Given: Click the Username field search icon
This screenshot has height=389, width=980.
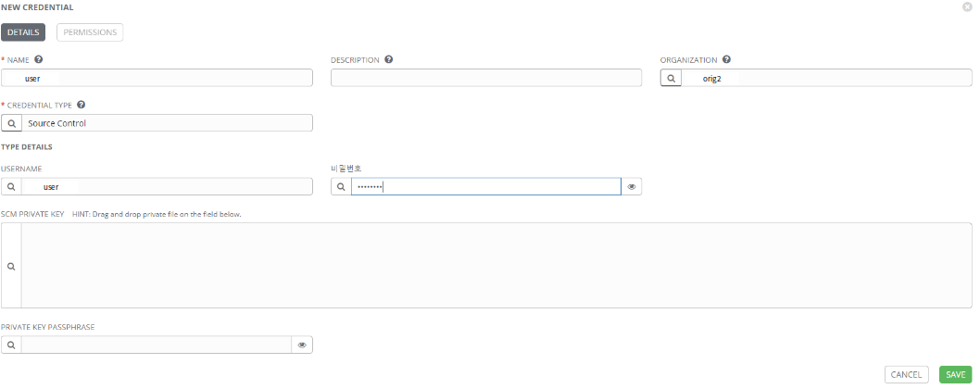Looking at the screenshot, I should tap(11, 187).
